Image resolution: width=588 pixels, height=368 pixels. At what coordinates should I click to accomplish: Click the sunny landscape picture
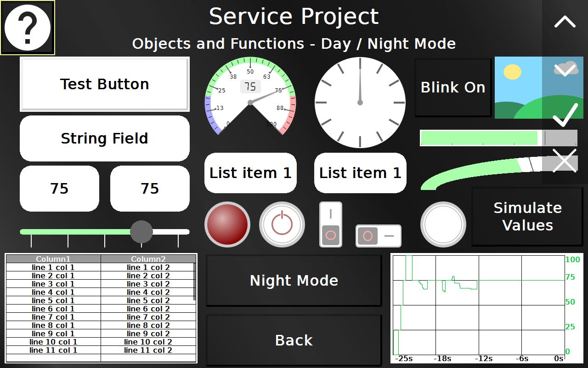click(x=519, y=88)
